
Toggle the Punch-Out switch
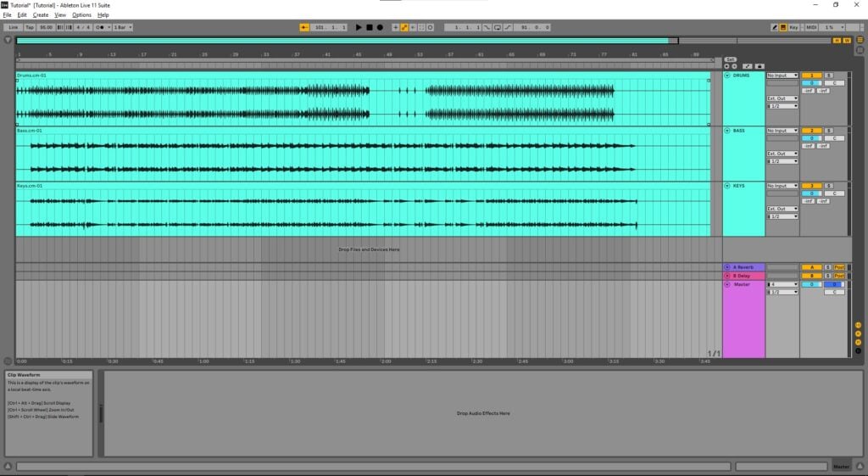point(508,27)
